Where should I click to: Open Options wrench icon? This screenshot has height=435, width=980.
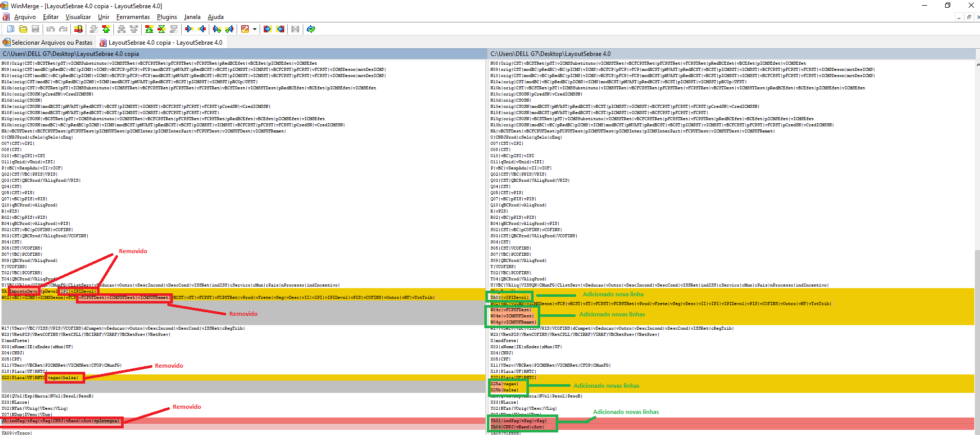coord(245,29)
